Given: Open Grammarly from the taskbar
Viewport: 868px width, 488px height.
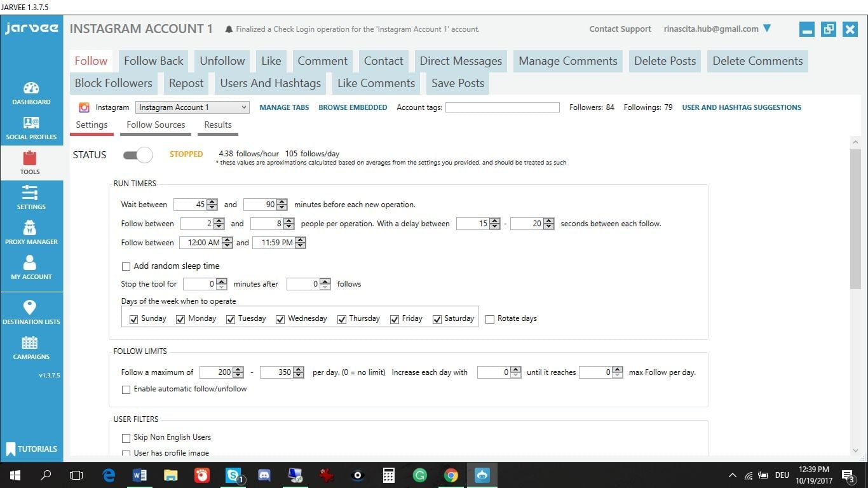Looking at the screenshot, I should [x=419, y=475].
